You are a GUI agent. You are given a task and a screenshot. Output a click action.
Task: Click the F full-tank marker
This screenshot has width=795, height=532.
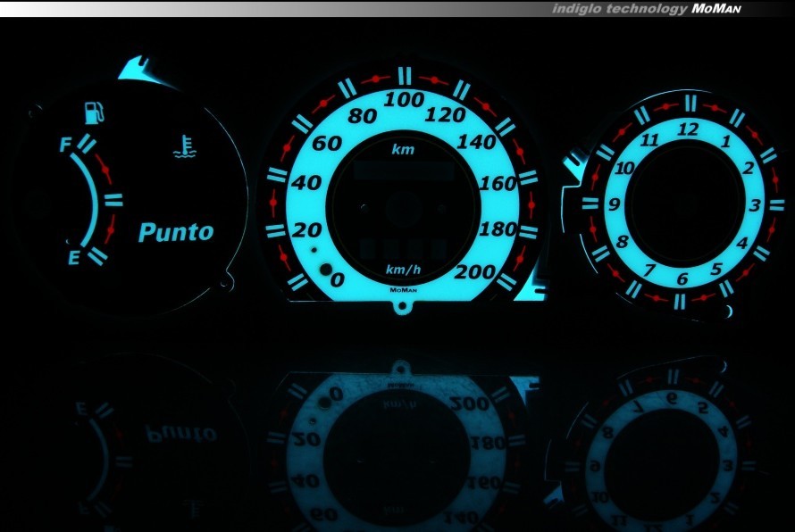(67, 145)
